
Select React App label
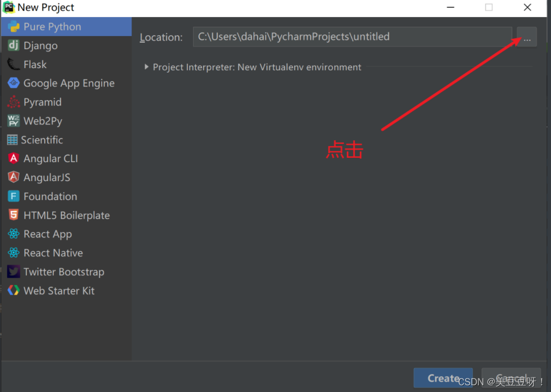coord(48,234)
